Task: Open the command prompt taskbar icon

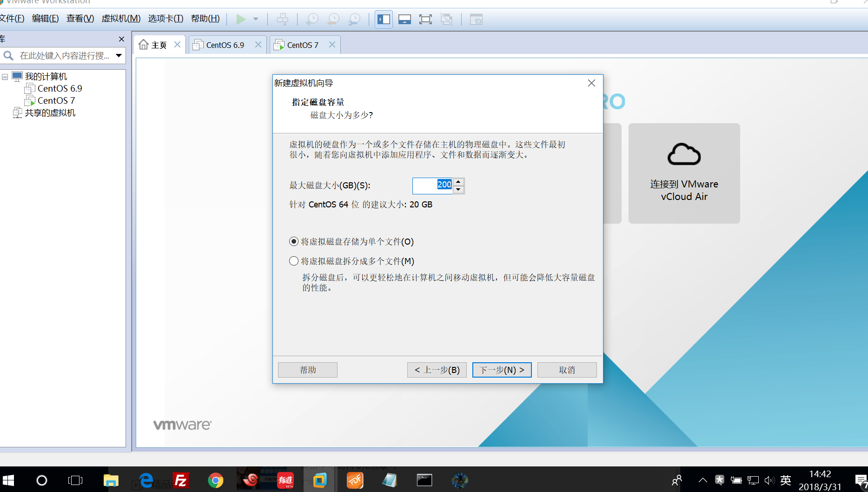Action: pyautogui.click(x=424, y=480)
